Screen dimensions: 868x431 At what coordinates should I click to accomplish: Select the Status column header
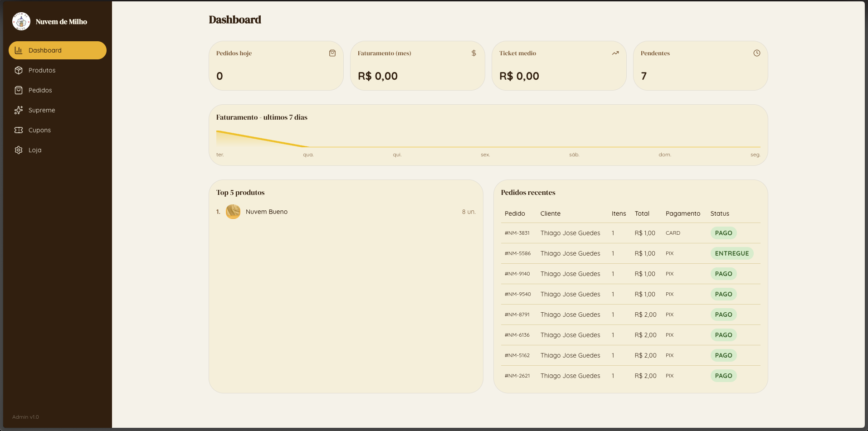pos(720,213)
